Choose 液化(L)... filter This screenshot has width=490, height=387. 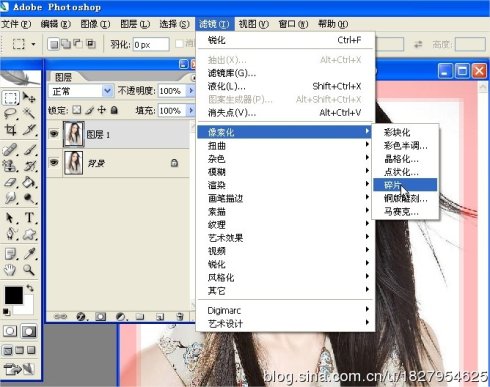(x=286, y=86)
